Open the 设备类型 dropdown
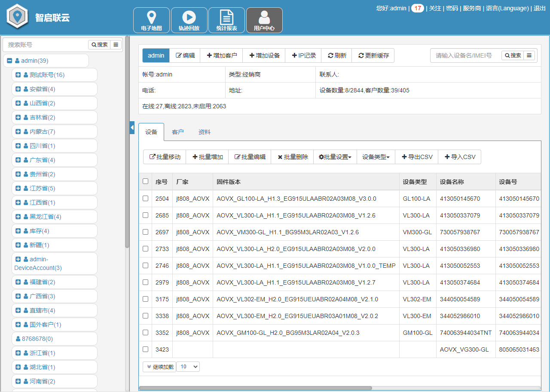The width and height of the screenshot is (550, 392). click(x=376, y=157)
